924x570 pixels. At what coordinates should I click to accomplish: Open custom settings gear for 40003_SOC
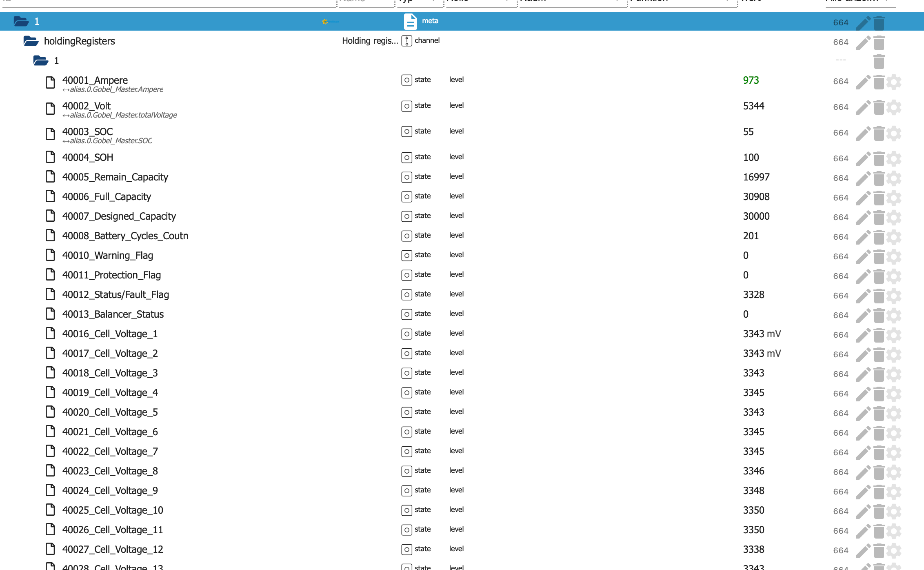coord(894,133)
